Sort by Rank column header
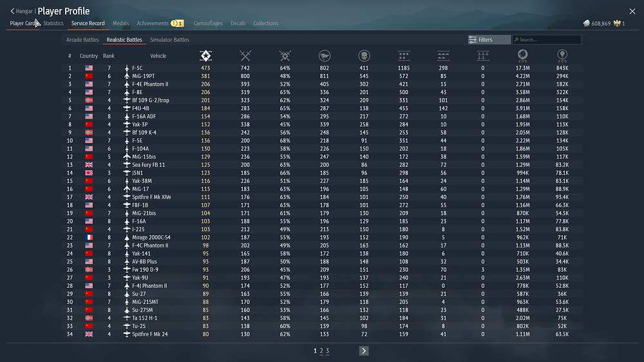The height and width of the screenshot is (362, 644). (109, 56)
